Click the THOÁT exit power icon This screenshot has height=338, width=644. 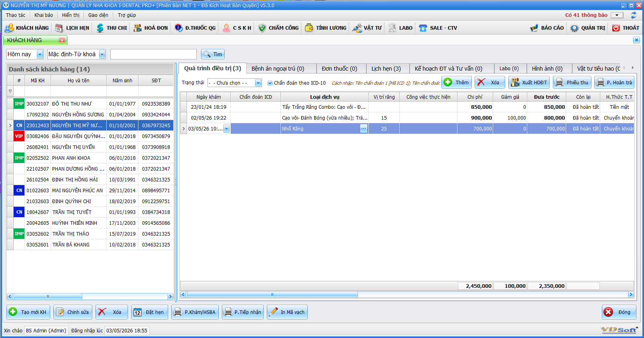[x=616, y=28]
